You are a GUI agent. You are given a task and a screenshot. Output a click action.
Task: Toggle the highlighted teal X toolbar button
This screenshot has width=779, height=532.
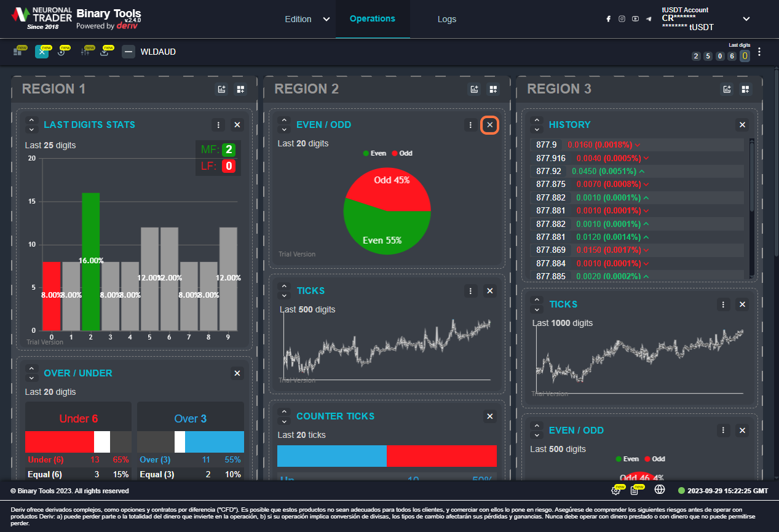pyautogui.click(x=42, y=52)
